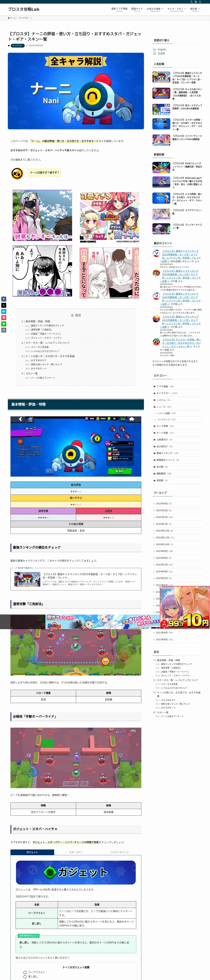Switch to スターパワー tab
Viewport: 210px width, 980px height.
pos(76,852)
